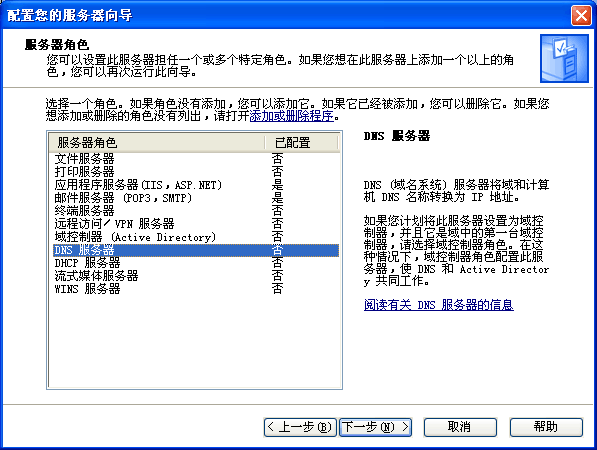
Task: Open 阅读有关 DNS 服务器的信息 link
Action: 439,305
